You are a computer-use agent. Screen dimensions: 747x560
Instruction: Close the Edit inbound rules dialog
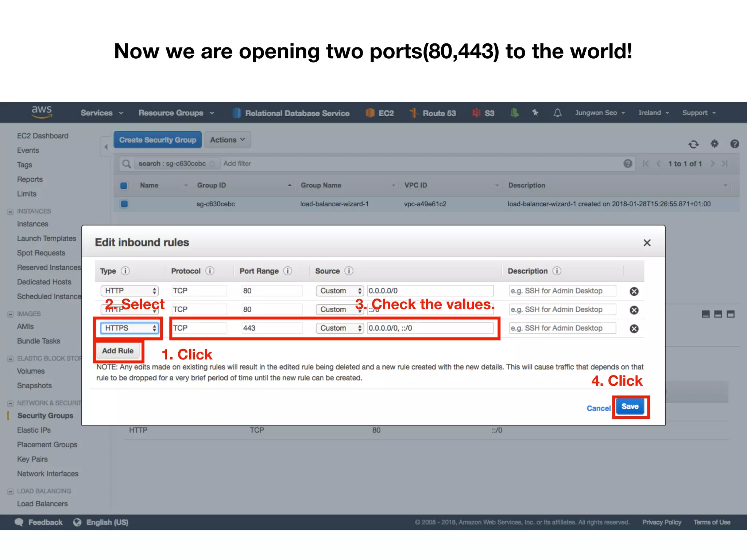click(647, 243)
